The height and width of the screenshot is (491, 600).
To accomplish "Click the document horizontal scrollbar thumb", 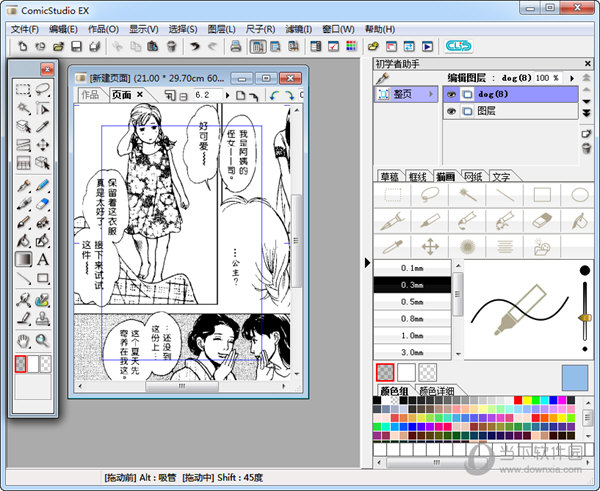I will 182,386.
